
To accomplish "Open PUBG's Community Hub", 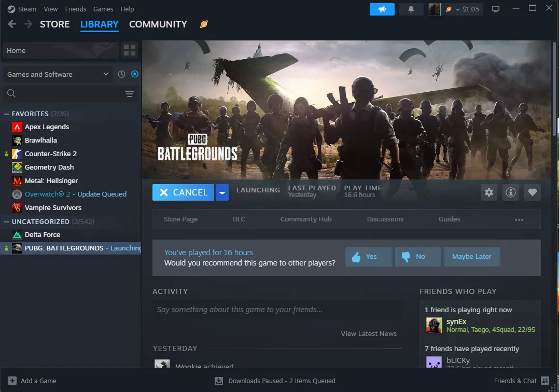I will pos(305,219).
